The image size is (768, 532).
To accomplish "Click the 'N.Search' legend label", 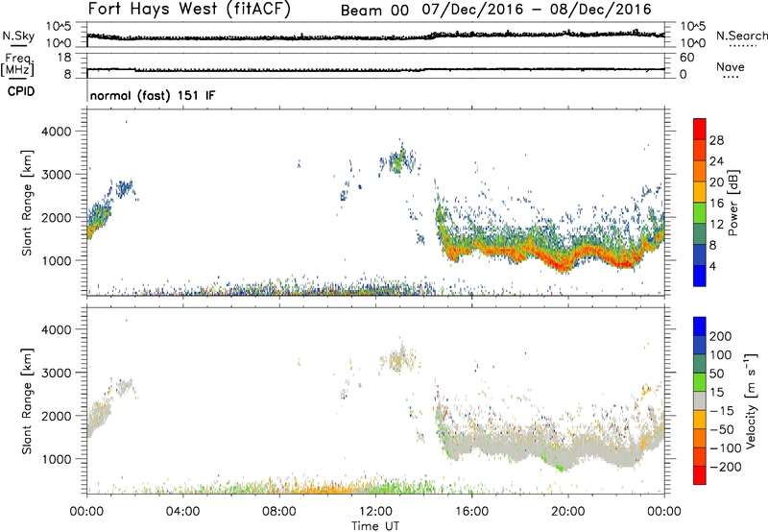I will (x=741, y=36).
